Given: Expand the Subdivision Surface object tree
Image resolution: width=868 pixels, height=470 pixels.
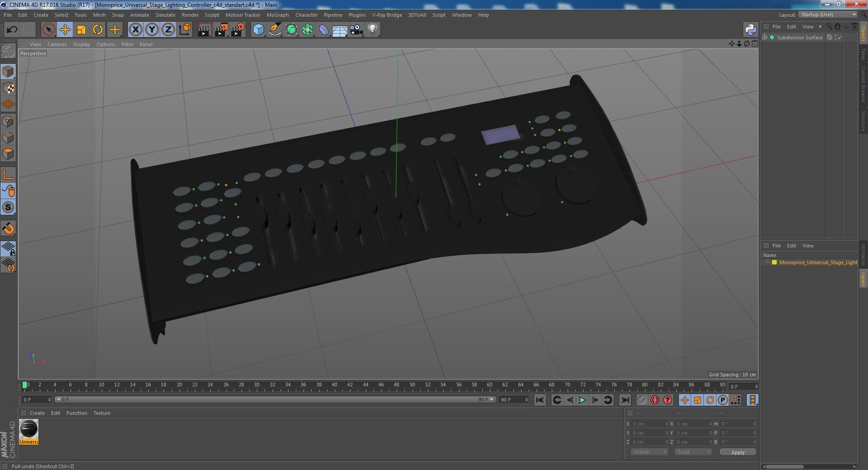Looking at the screenshot, I should [x=765, y=38].
